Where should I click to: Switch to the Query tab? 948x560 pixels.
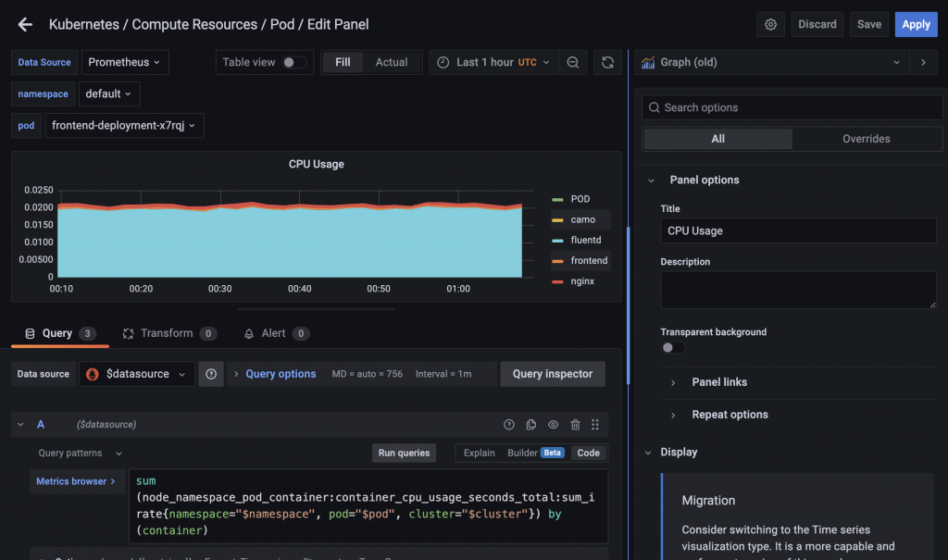[60, 334]
